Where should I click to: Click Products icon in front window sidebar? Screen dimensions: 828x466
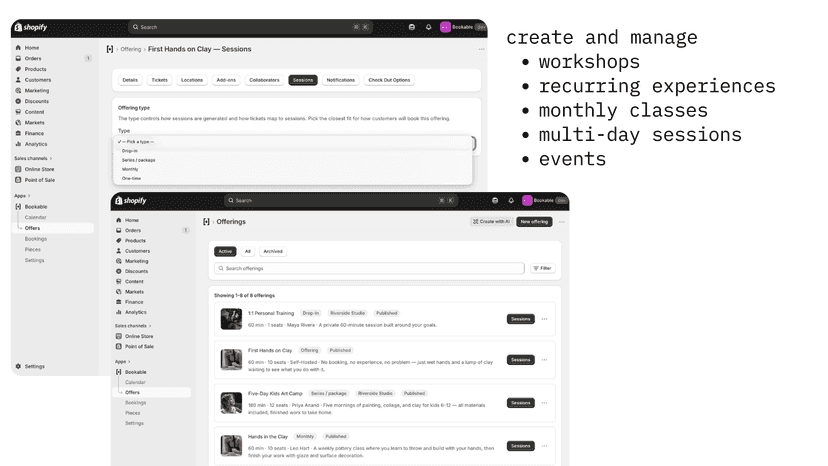(119, 240)
